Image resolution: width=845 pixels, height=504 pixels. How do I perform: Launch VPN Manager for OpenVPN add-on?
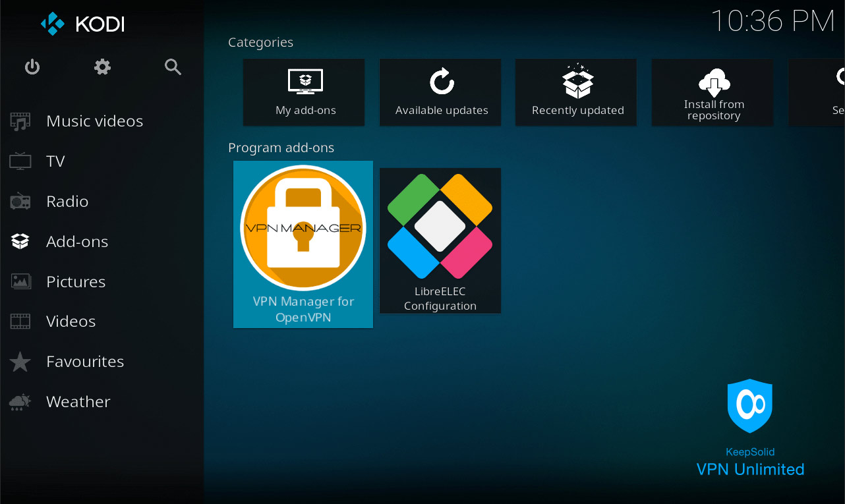tap(303, 244)
